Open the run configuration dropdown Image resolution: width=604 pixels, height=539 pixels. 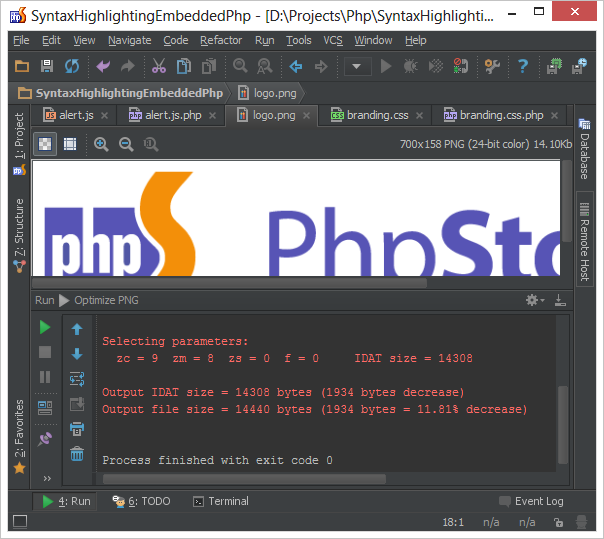click(357, 66)
